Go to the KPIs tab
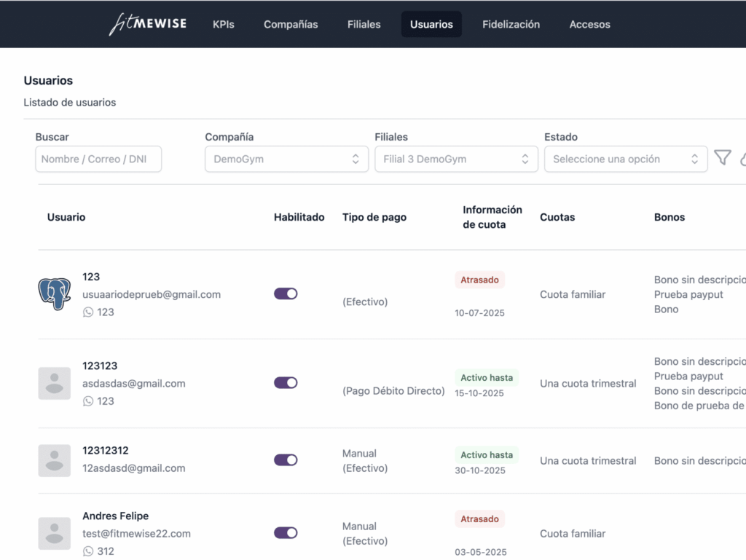The height and width of the screenshot is (560, 746). pos(224,24)
